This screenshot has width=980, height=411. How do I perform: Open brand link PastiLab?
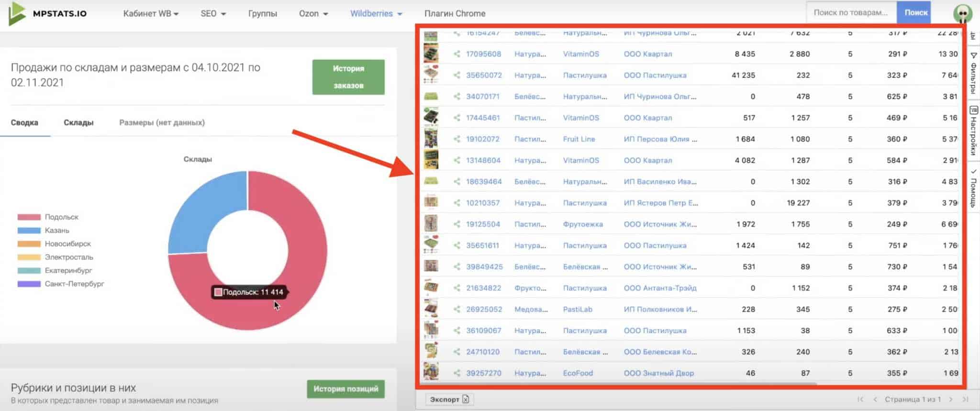coord(578,310)
